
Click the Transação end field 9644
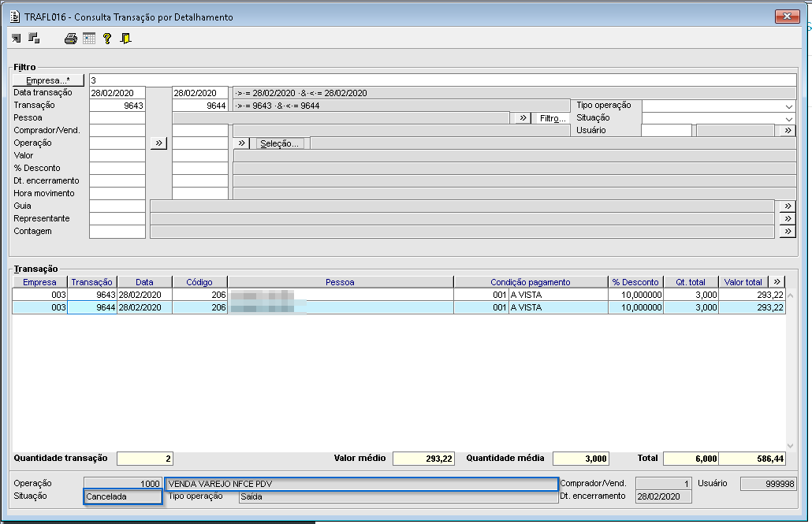pyautogui.click(x=200, y=106)
